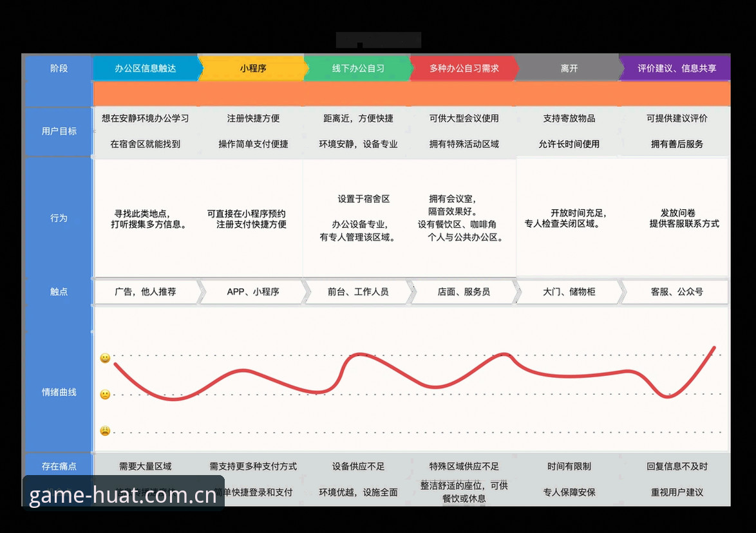Click the weary face emoji at bottom

click(x=105, y=431)
